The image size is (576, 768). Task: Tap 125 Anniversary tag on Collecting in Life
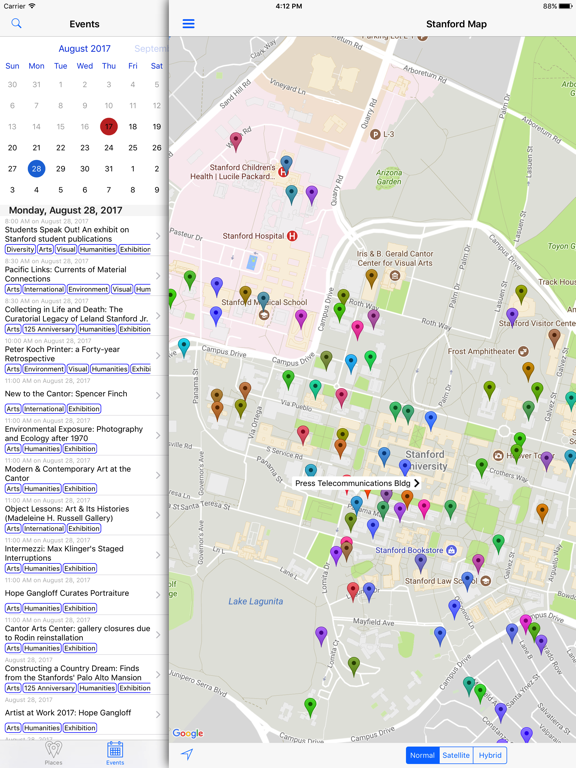[49, 329]
